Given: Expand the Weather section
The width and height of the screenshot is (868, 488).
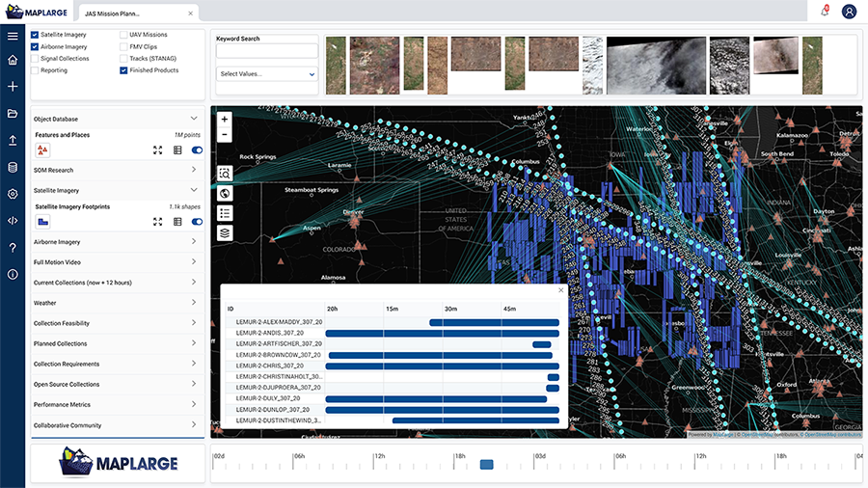Looking at the screenshot, I should [x=117, y=303].
